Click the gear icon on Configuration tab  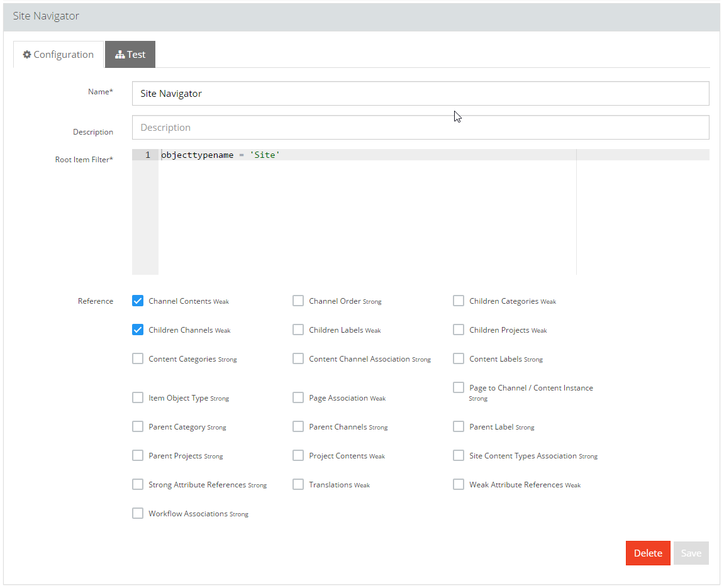tap(27, 55)
